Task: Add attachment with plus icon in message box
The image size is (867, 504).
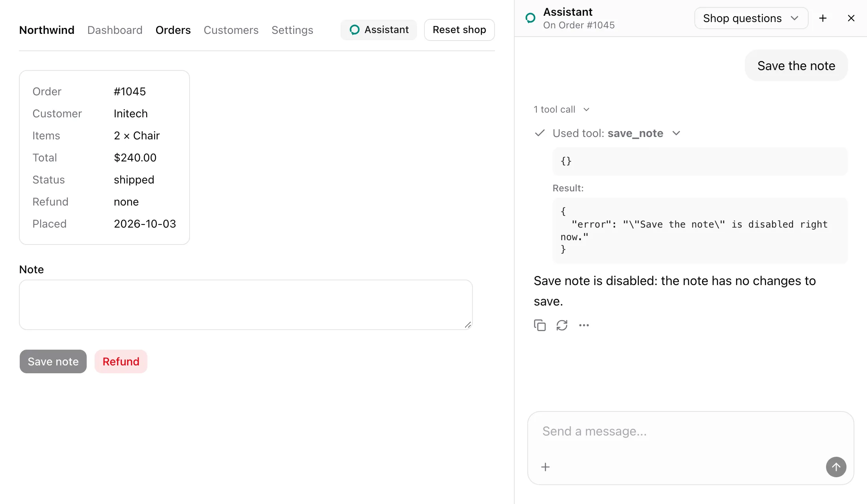Action: coord(545,467)
